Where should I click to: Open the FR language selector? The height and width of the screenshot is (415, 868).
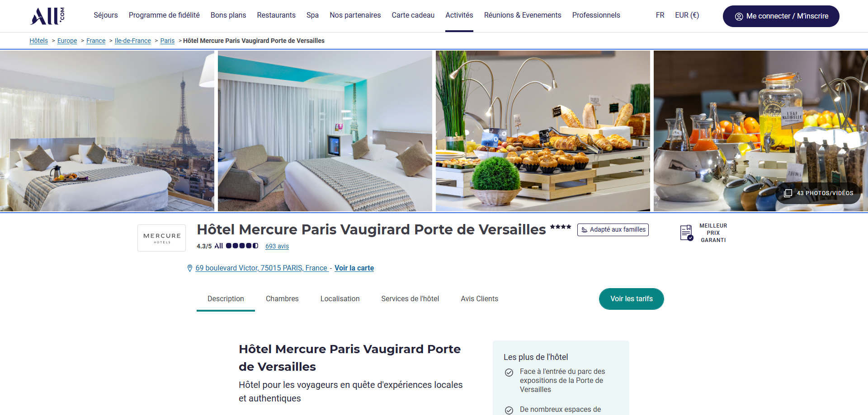[x=660, y=15]
